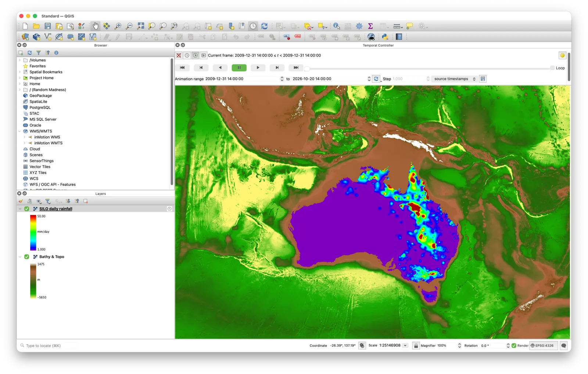588x374 pixels.
Task: Click the binoculars metasearch icon
Action: tap(371, 37)
